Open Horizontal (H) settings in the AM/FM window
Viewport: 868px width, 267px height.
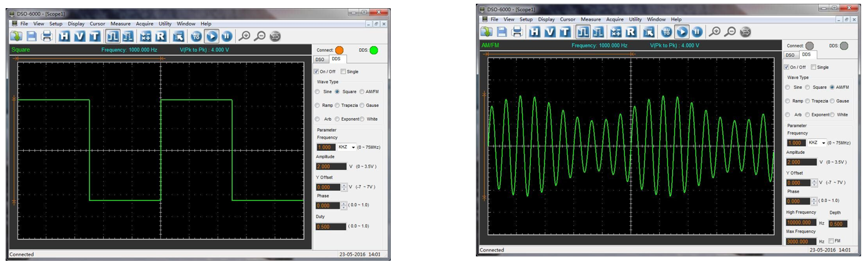pos(534,32)
